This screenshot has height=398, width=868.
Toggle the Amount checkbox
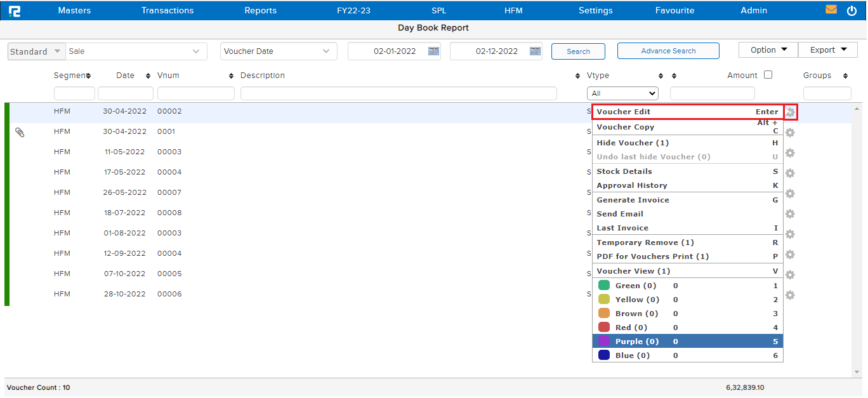768,75
